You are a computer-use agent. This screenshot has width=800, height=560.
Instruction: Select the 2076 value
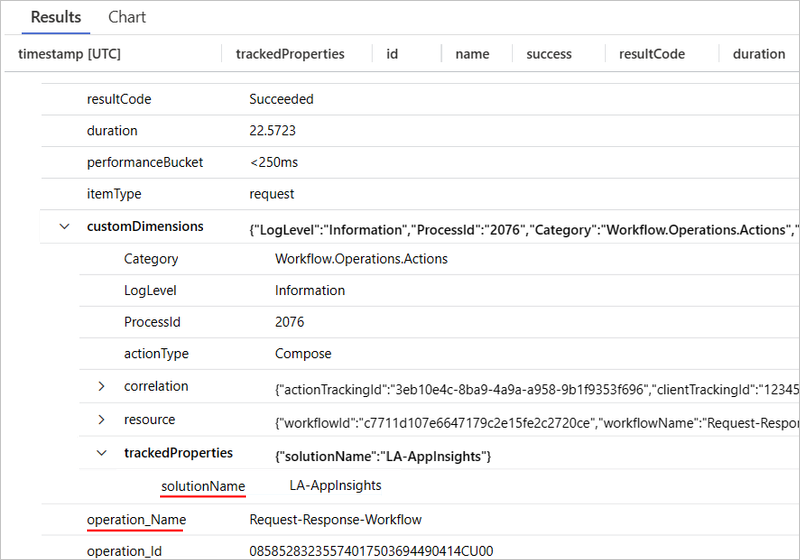pos(289,322)
